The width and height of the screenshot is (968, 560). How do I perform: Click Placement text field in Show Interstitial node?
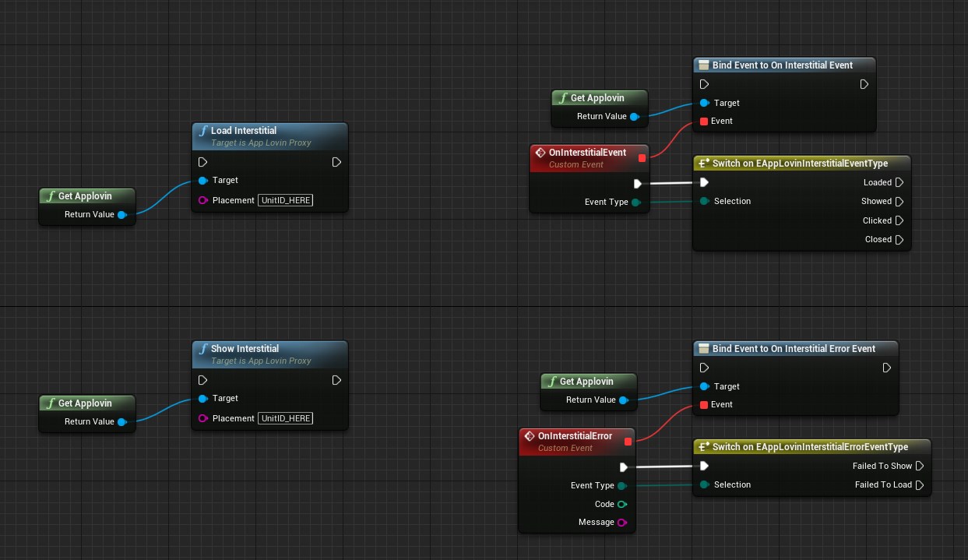286,418
